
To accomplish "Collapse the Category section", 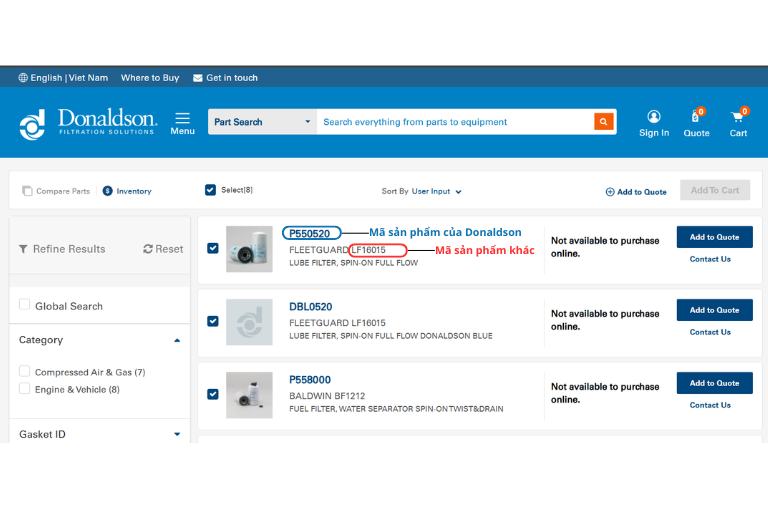I will point(177,340).
